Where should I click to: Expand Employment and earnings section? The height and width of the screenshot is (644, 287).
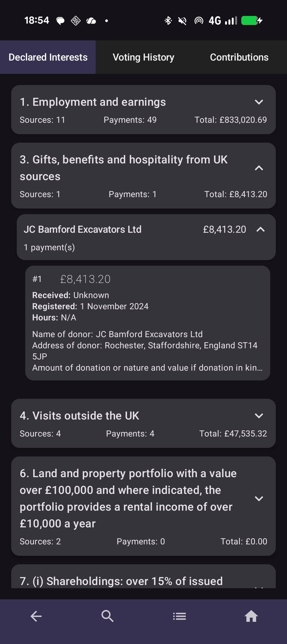point(259,102)
